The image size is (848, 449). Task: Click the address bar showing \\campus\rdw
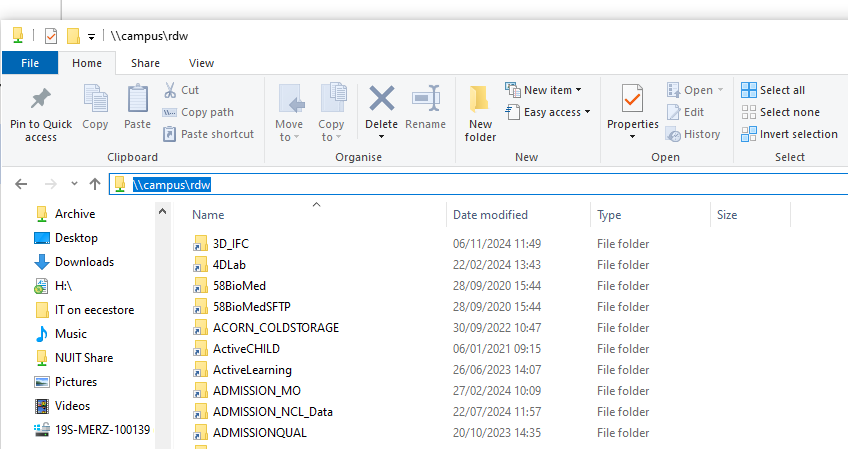(400, 184)
